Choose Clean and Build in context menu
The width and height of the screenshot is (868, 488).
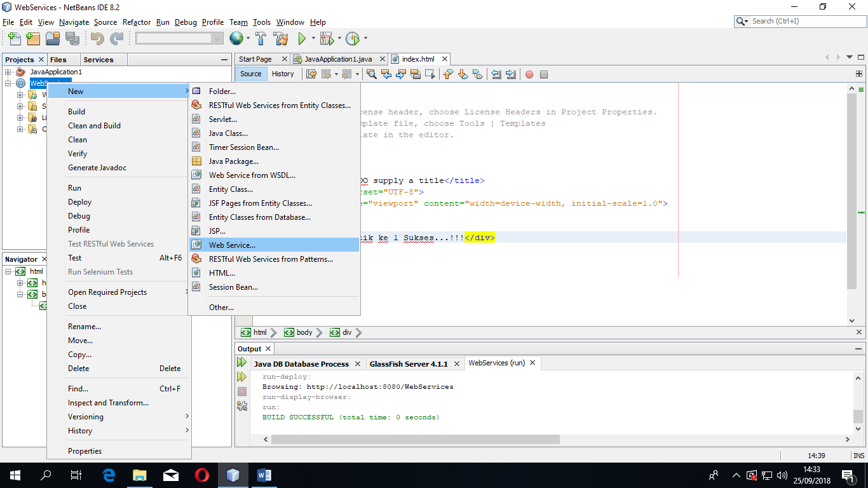pos(94,126)
